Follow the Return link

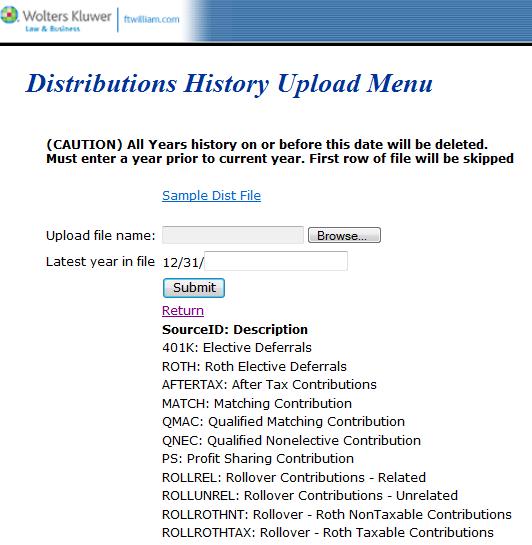[x=183, y=310]
